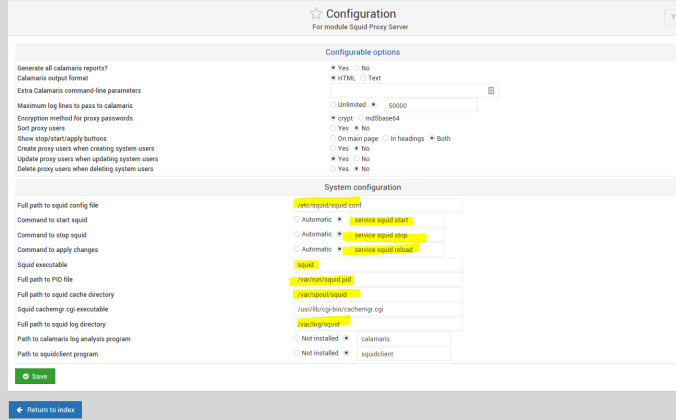Click the 'For module Squid Proxy Server' subtitle
676x420 pixels.
tap(360, 27)
